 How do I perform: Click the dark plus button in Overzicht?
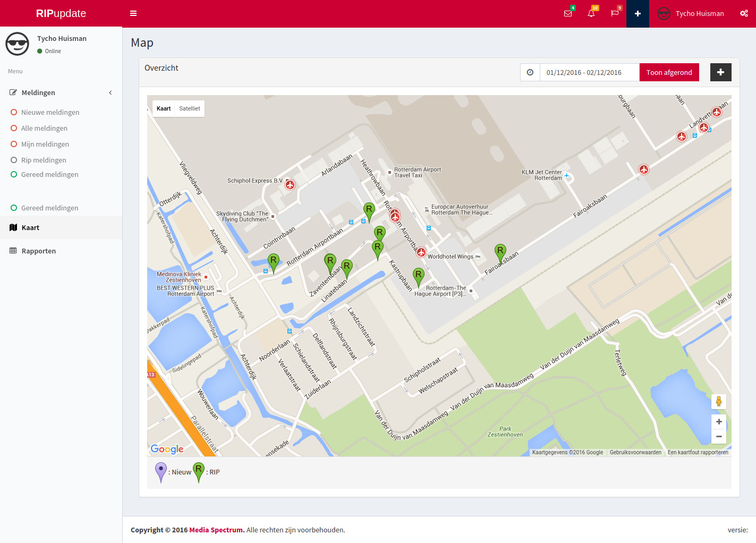coord(720,72)
